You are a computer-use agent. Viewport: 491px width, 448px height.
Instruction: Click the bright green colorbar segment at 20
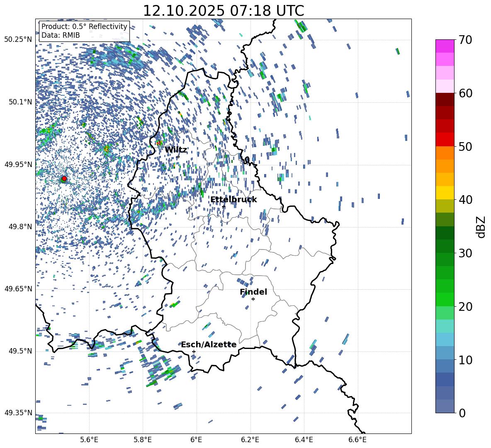(x=445, y=299)
